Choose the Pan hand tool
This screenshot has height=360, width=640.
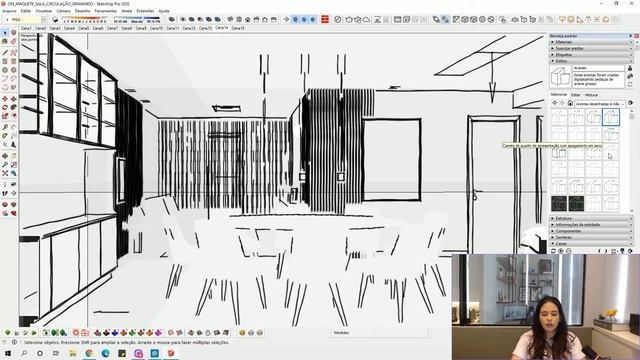13,156
